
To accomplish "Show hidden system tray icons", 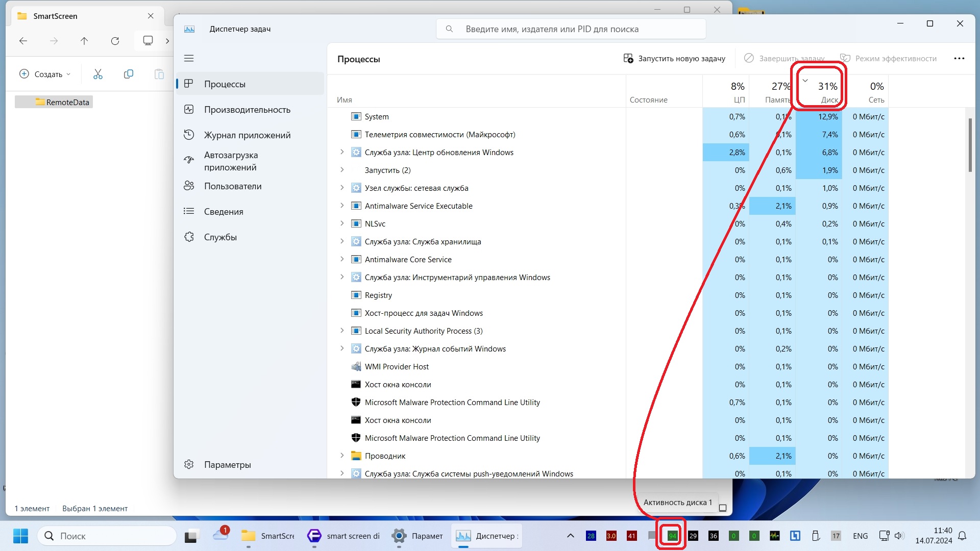I will pyautogui.click(x=571, y=536).
